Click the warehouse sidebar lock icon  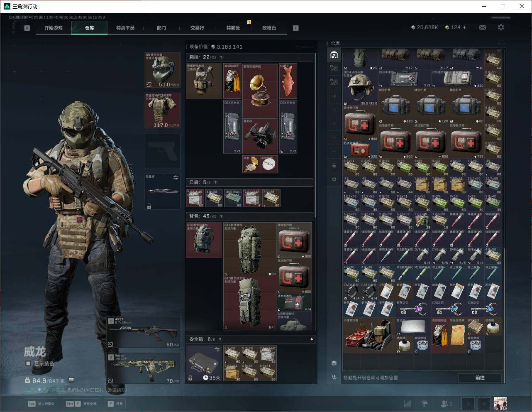pos(334,166)
